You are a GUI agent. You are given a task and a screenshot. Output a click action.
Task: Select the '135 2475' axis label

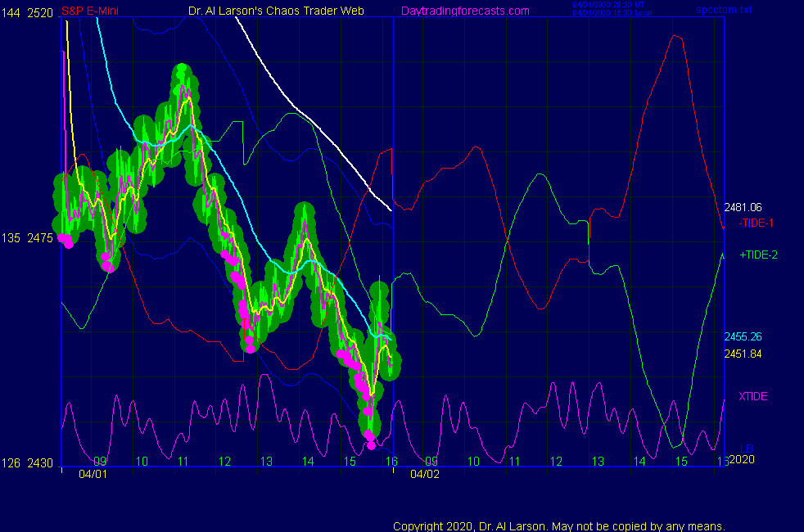point(27,238)
